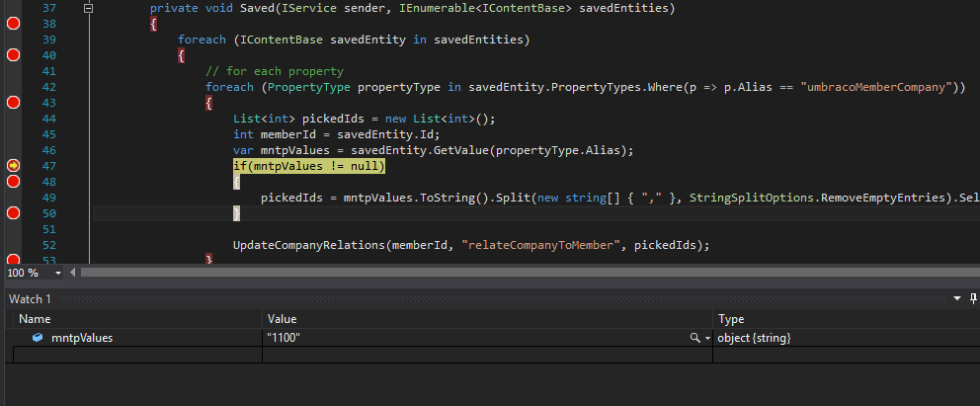Toggle the breakpoint on line 48
Screen dimensions: 980x406
pos(13,181)
